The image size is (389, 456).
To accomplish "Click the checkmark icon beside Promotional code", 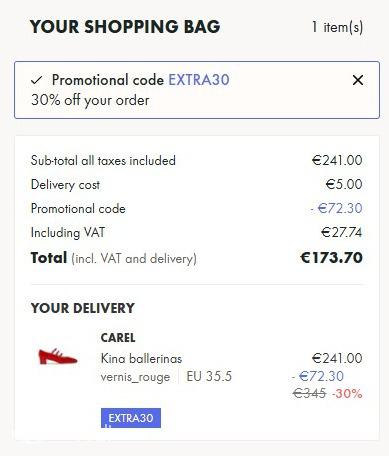I will (x=37, y=80).
